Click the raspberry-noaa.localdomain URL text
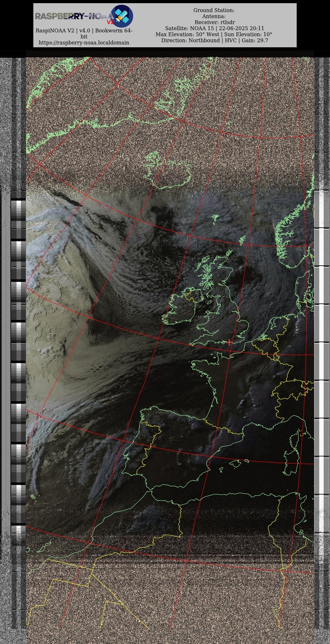Image resolution: width=330 pixels, height=644 pixels. point(84,43)
